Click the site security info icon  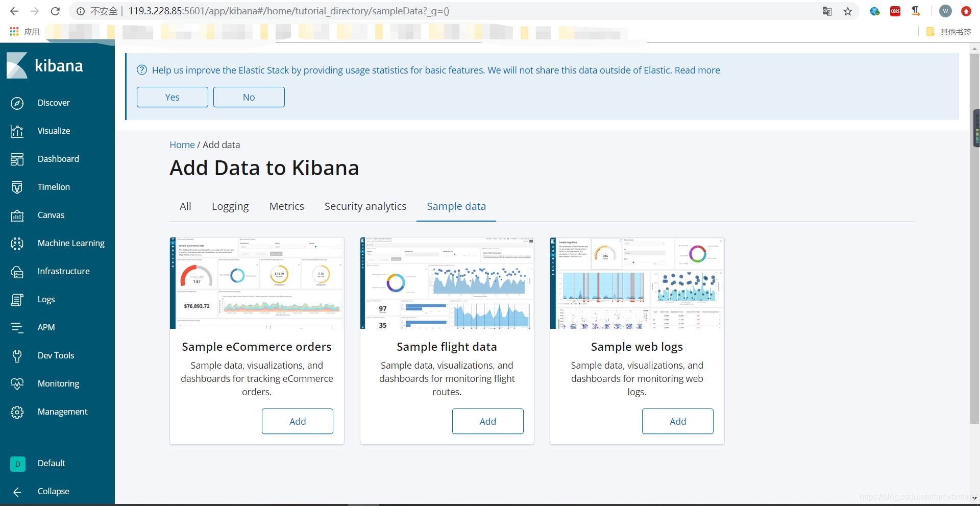pos(81,11)
